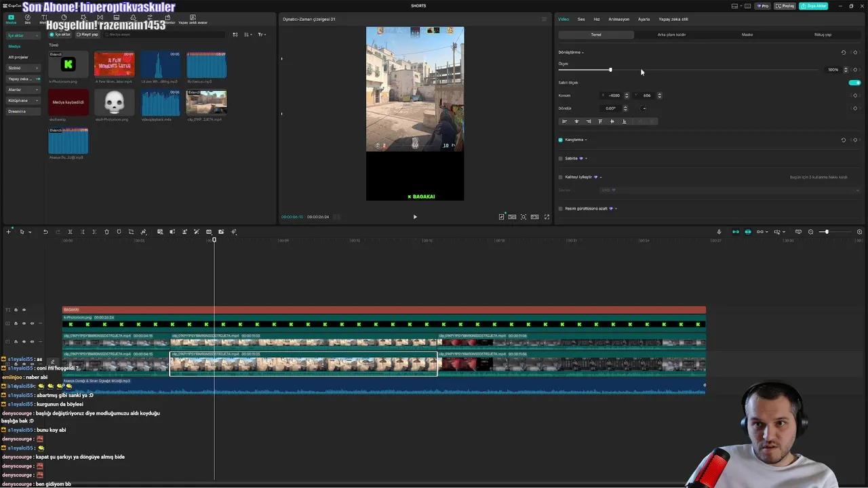Viewport: 868px width, 488px height.
Task: Switch to the Animasyon tab
Action: (618, 19)
